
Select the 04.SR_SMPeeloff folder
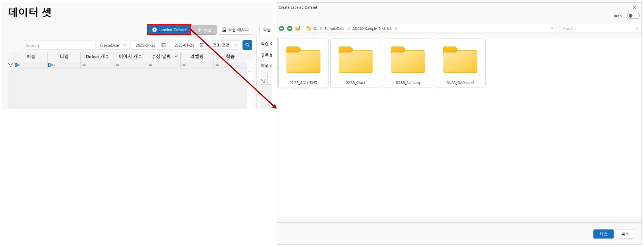pyautogui.click(x=460, y=63)
